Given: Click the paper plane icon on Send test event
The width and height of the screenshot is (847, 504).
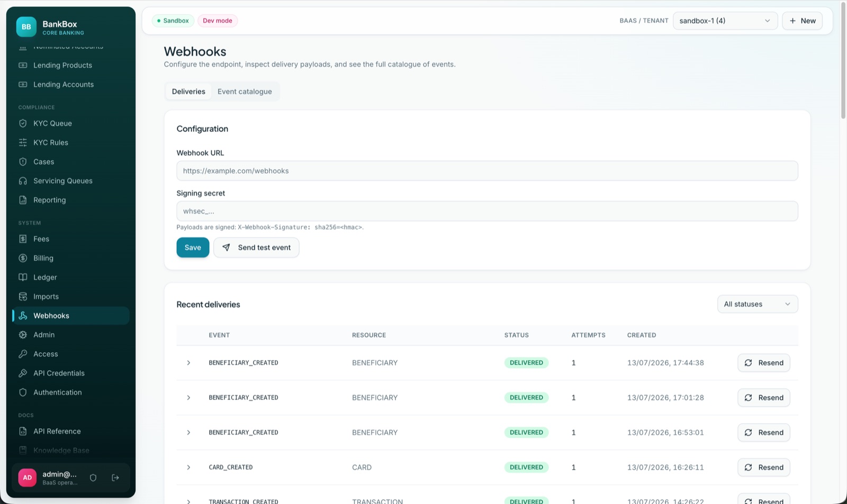Looking at the screenshot, I should (226, 248).
